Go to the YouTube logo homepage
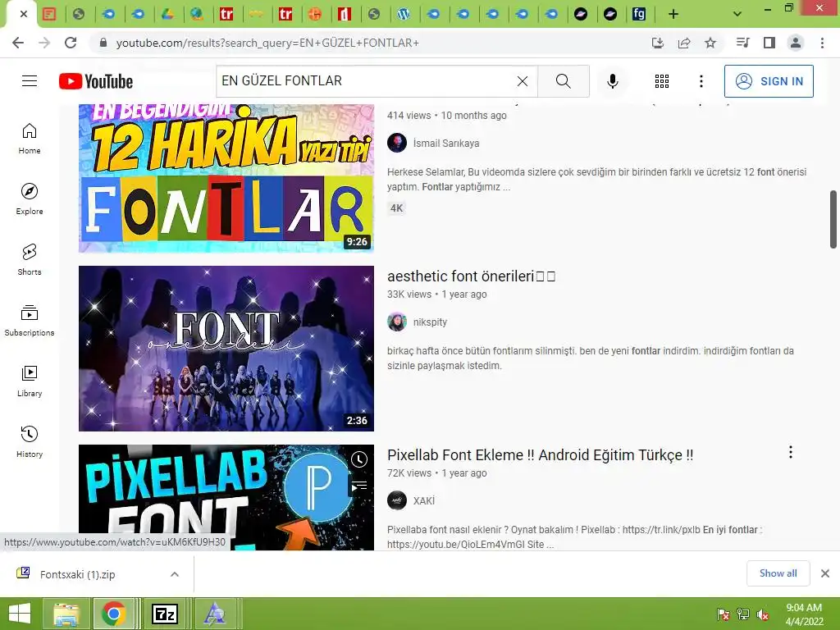840x630 pixels. coord(96,81)
